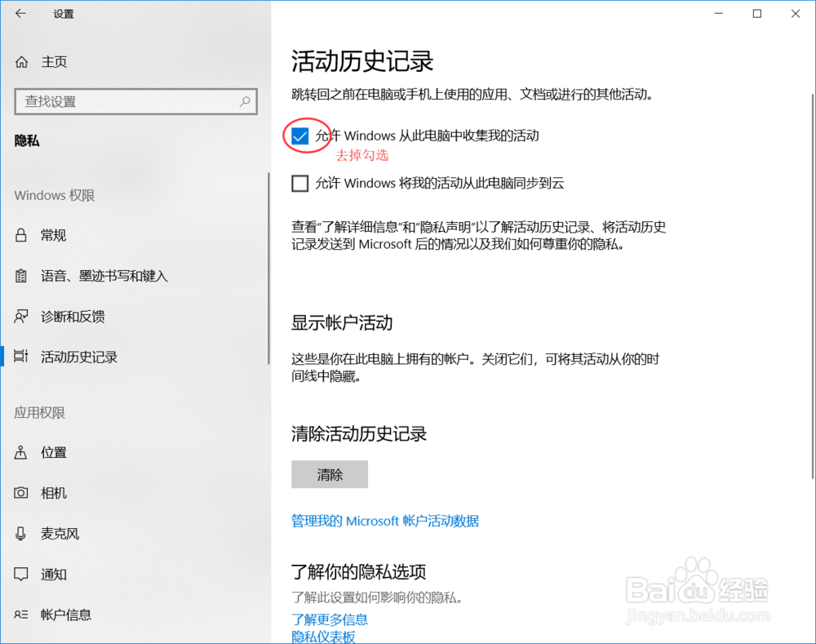Screen dimensions: 816x644
Task: Click the 清除活动历史记录 heading
Action: (x=359, y=433)
